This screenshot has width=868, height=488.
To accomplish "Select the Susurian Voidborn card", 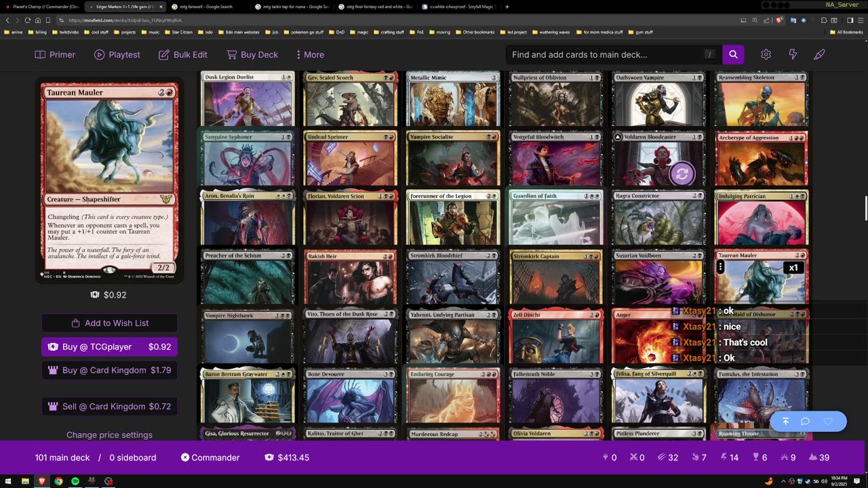I will (658, 277).
